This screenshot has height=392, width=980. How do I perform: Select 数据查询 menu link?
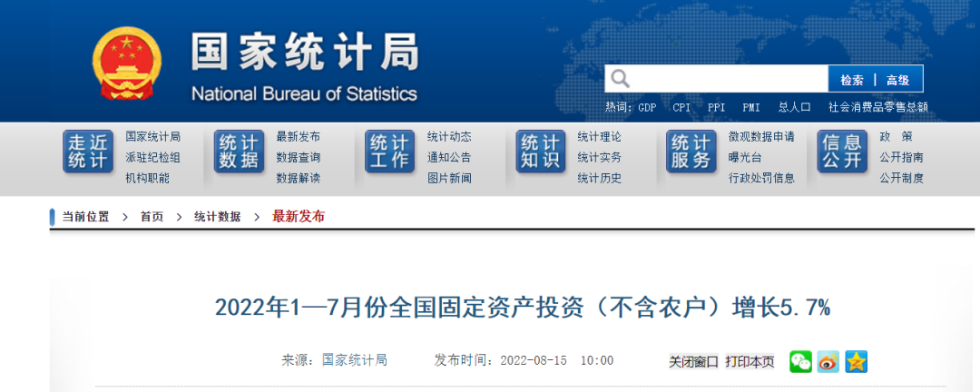pyautogui.click(x=298, y=157)
